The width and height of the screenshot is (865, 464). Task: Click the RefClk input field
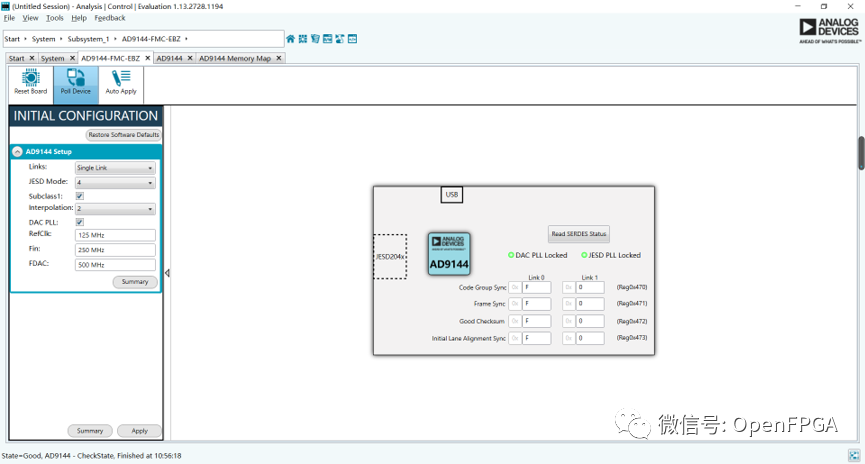[115, 235]
